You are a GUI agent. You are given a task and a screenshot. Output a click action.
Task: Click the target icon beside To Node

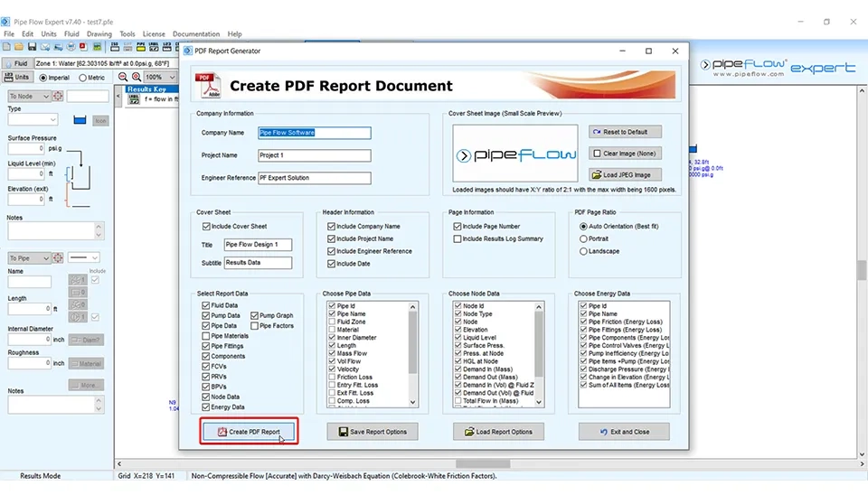[58, 96]
